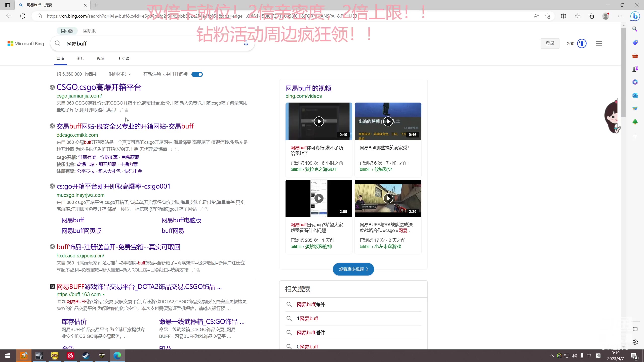
Task: Select the 国内版 Bing version
Action: pos(67,31)
